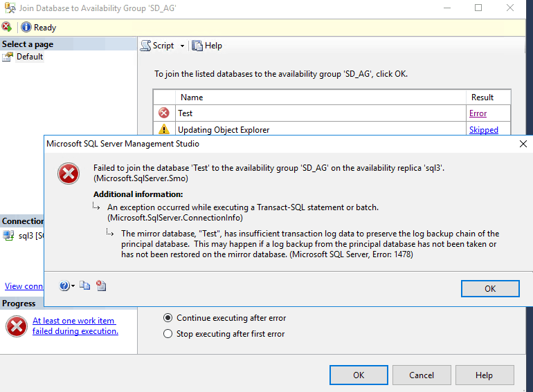Minimize the Join Database window

(447, 8)
